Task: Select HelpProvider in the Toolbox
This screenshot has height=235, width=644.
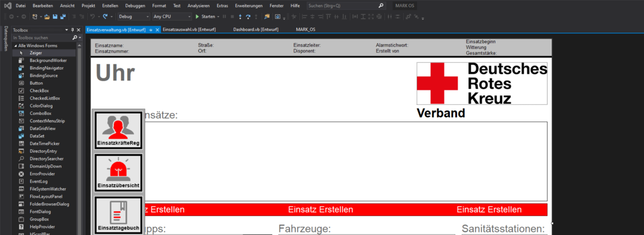Action: 44,227
